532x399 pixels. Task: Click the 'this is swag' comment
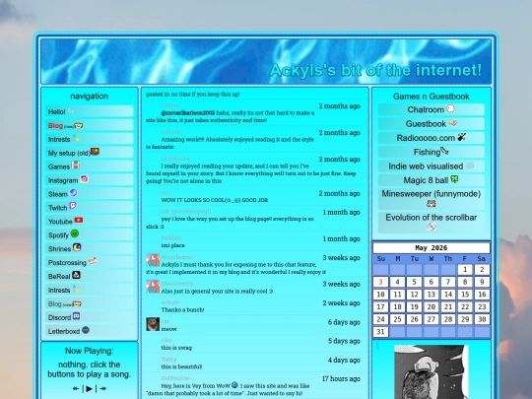point(176,348)
